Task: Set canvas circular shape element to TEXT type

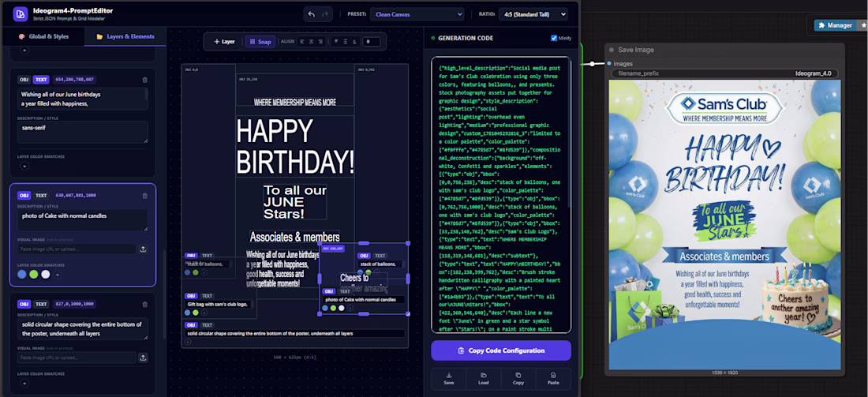Action: [x=207, y=325]
